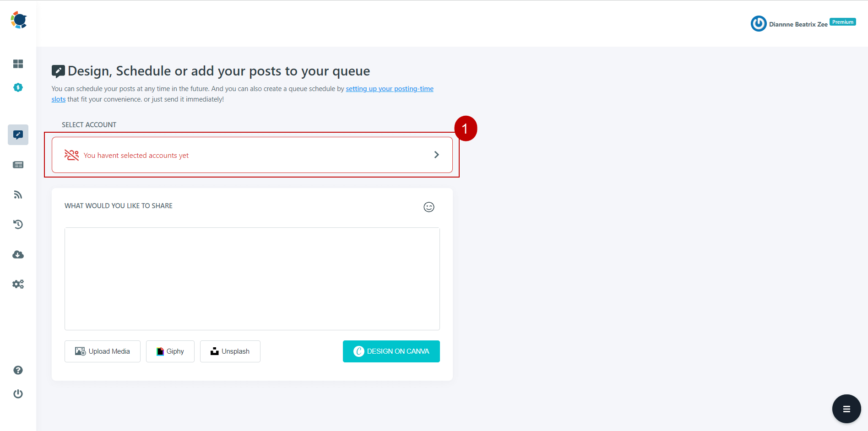The height and width of the screenshot is (431, 868).
Task: Select the teal Premium badge icon in sidebar
Action: pyautogui.click(x=18, y=87)
